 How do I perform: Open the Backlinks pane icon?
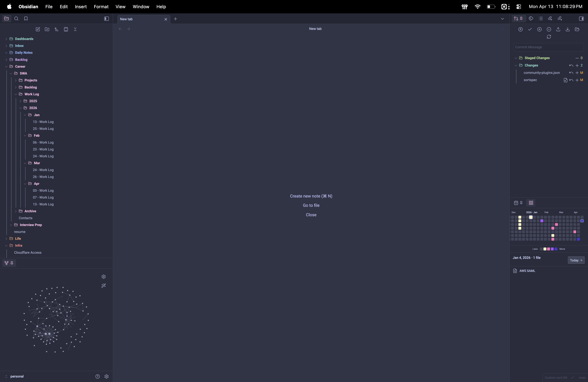point(550,19)
